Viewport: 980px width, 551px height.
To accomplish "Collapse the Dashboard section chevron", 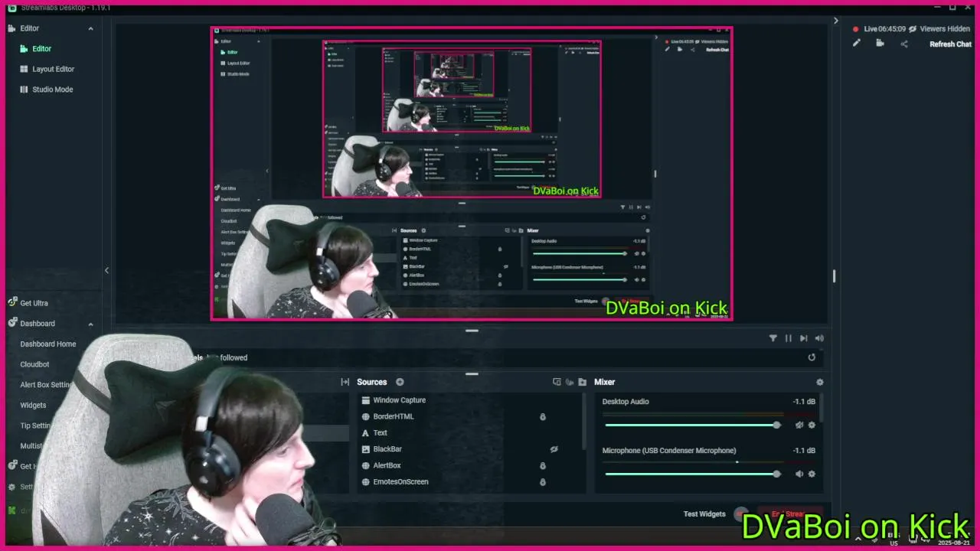I will click(x=90, y=324).
